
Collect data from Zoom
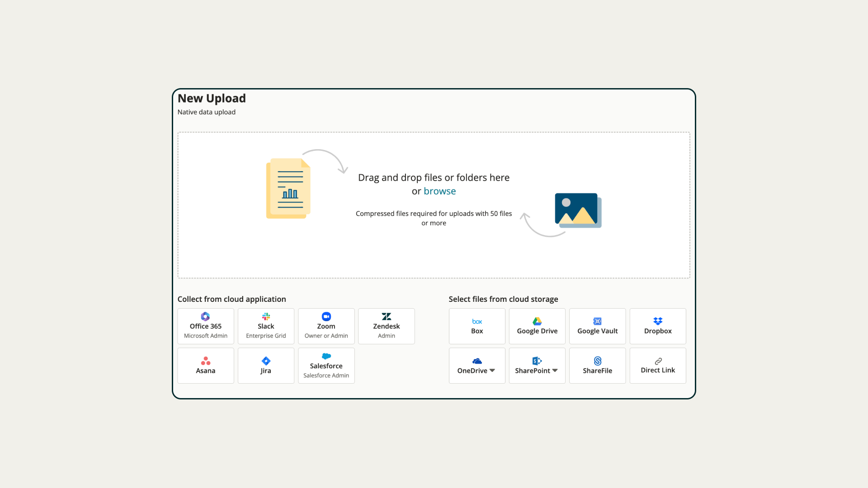pyautogui.click(x=326, y=326)
